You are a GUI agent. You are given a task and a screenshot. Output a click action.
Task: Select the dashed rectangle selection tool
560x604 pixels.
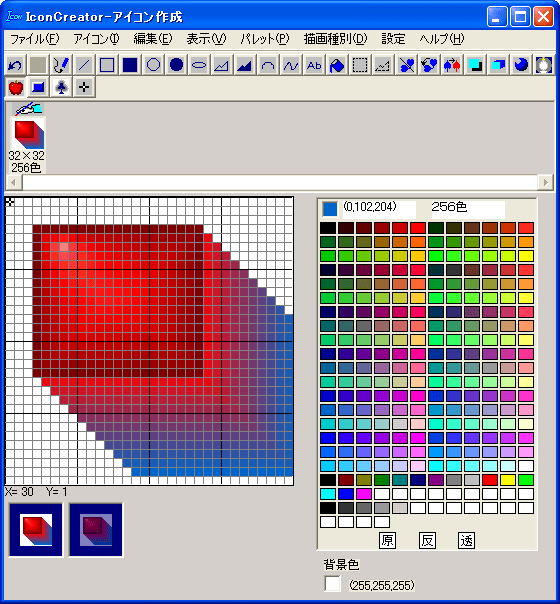[360, 65]
